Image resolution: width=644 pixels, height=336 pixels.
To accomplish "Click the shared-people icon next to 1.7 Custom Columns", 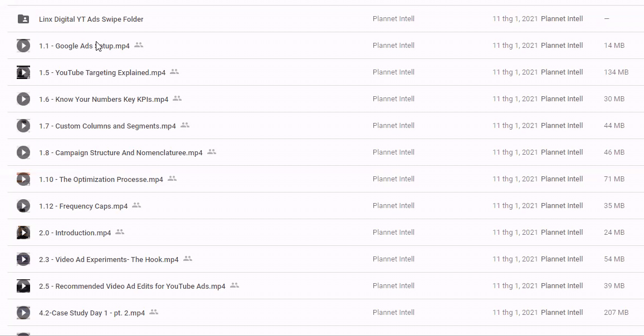I will pos(185,126).
